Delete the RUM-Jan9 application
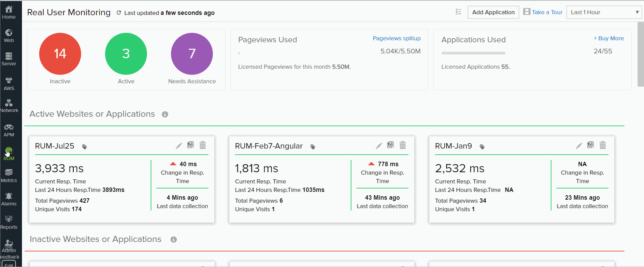This screenshot has height=267, width=644. coord(603,145)
